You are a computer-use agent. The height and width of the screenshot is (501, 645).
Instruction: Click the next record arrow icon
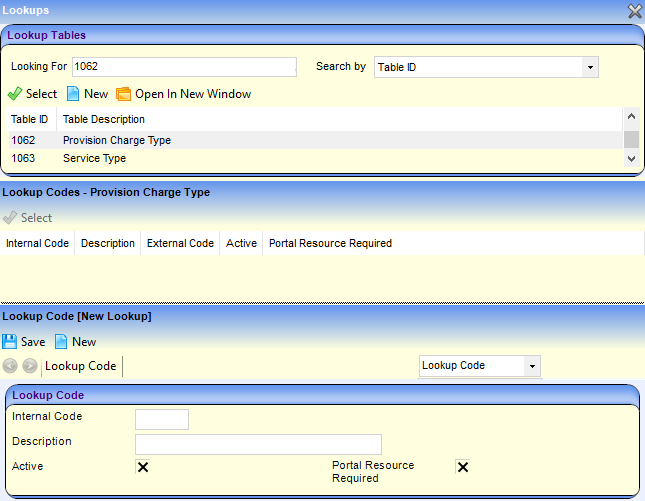[29, 366]
